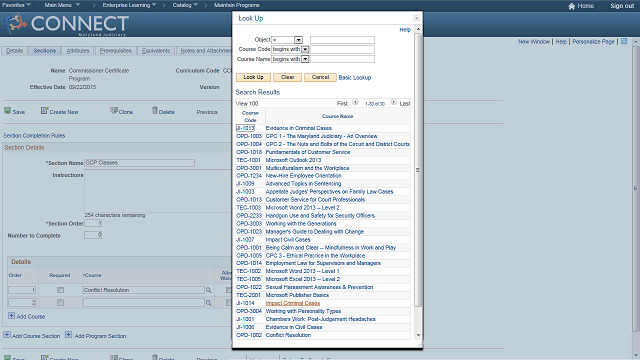The height and width of the screenshot is (360, 640).
Task: Switch to the Attributes tab
Action: point(78,51)
